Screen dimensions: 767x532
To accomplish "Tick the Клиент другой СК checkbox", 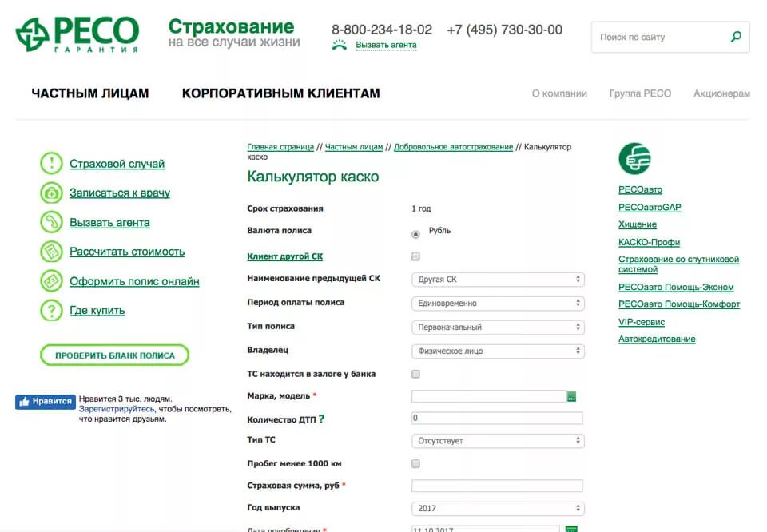I will click(x=415, y=256).
